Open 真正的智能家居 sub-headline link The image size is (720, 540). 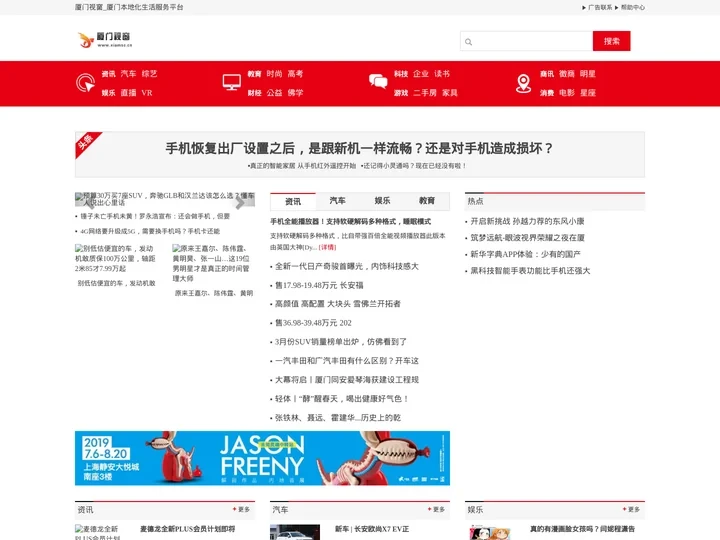[x=302, y=166]
